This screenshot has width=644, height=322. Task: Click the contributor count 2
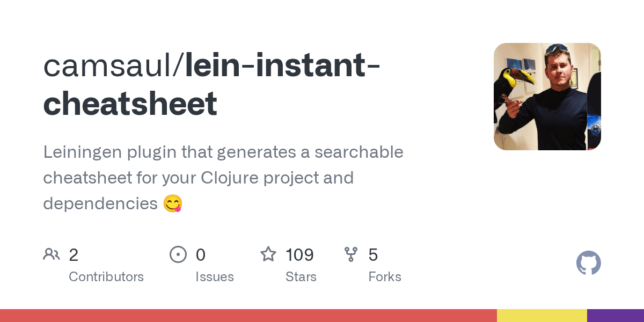74,255
